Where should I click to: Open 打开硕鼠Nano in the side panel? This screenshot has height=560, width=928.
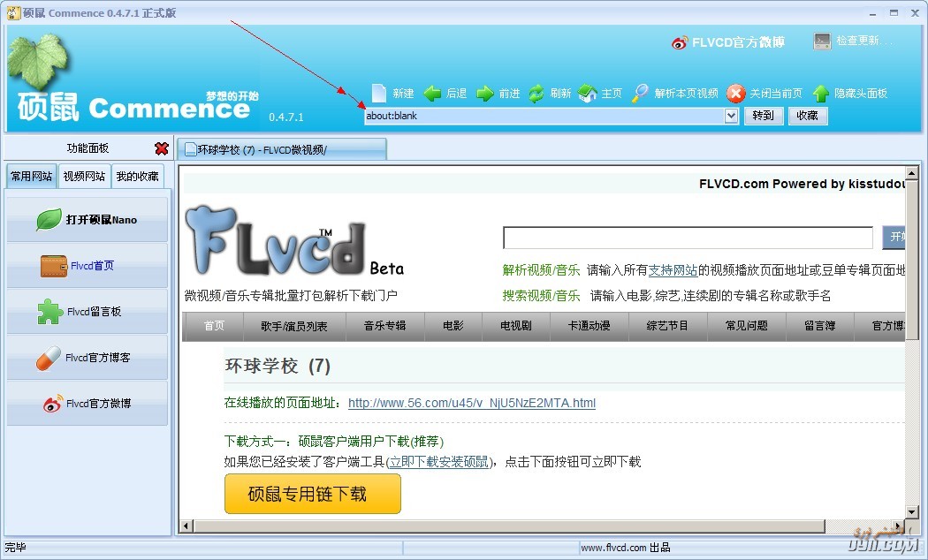(87, 219)
